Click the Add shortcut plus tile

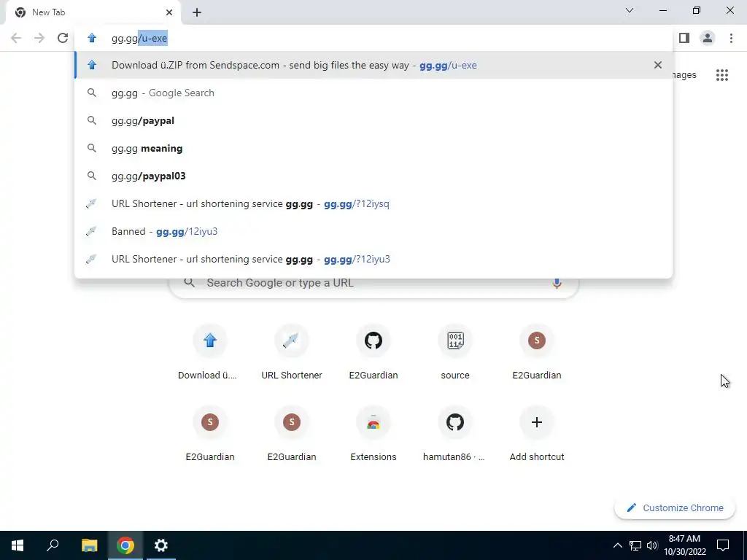pyautogui.click(x=537, y=435)
